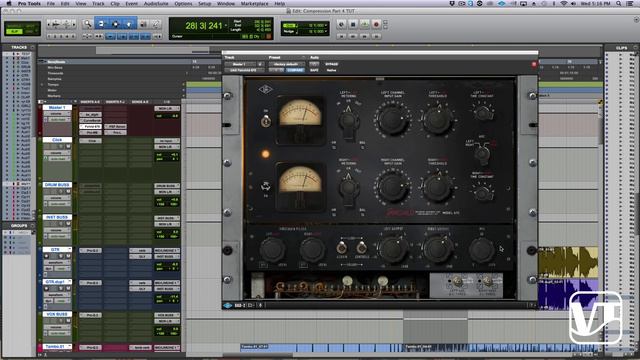Open the INST BUSS input selector
This screenshot has height=360, width=640.
click(x=167, y=218)
